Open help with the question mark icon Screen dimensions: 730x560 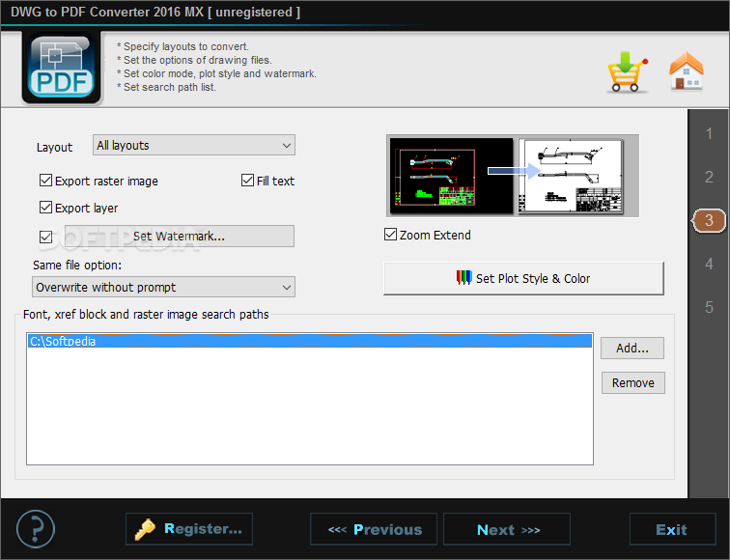[x=36, y=529]
